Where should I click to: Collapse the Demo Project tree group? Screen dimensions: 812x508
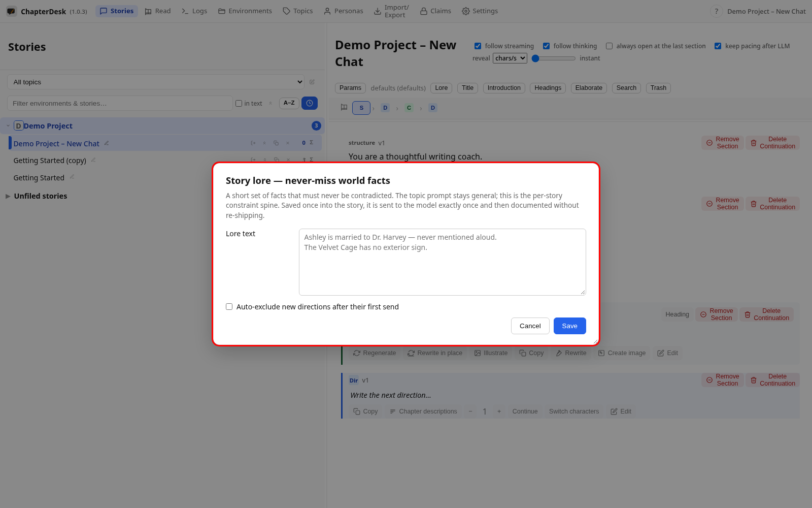(x=8, y=125)
